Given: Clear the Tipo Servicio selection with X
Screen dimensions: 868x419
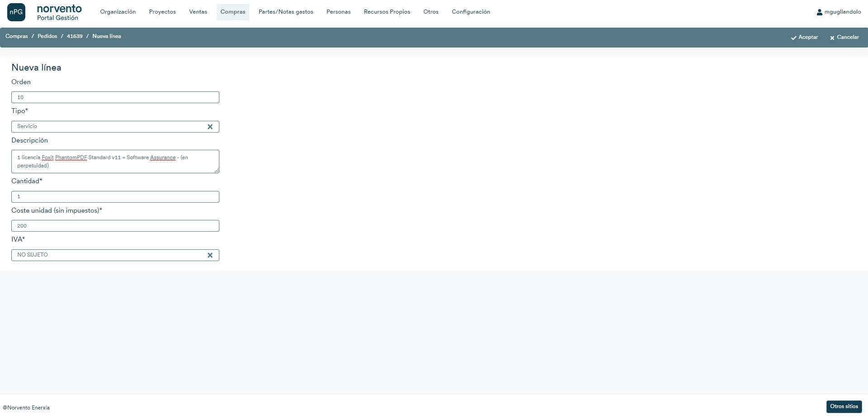Looking at the screenshot, I should (x=210, y=127).
